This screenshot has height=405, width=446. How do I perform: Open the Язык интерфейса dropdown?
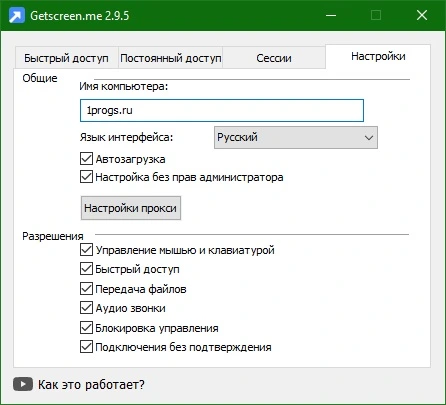[296, 137]
